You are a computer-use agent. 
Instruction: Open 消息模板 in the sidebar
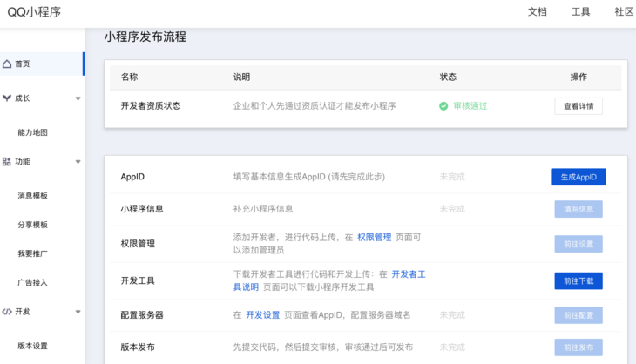click(x=32, y=196)
